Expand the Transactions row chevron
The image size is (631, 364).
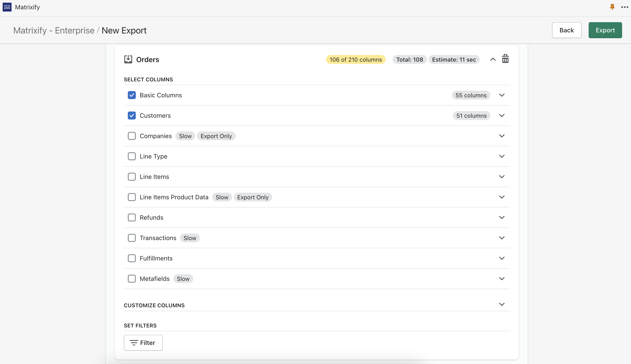tap(502, 238)
